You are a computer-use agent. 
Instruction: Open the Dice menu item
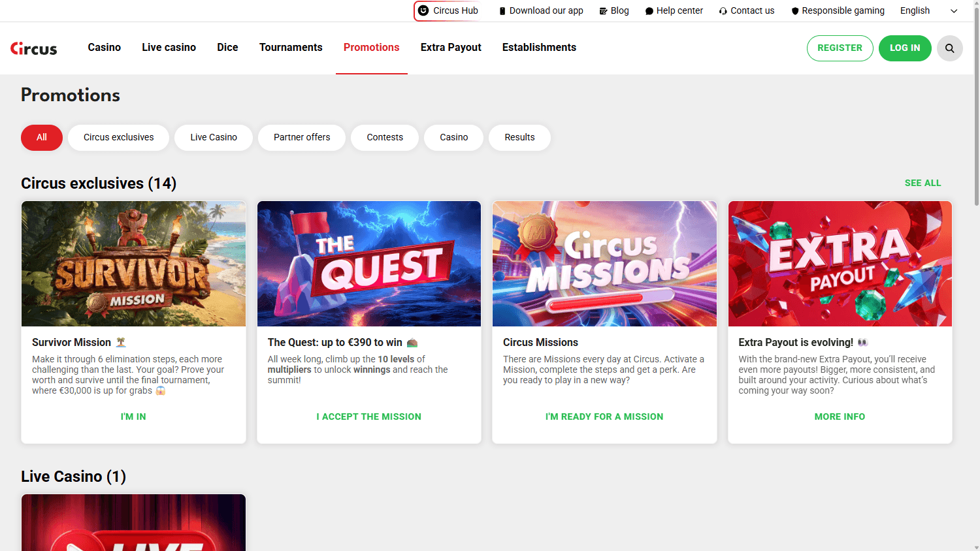(227, 47)
